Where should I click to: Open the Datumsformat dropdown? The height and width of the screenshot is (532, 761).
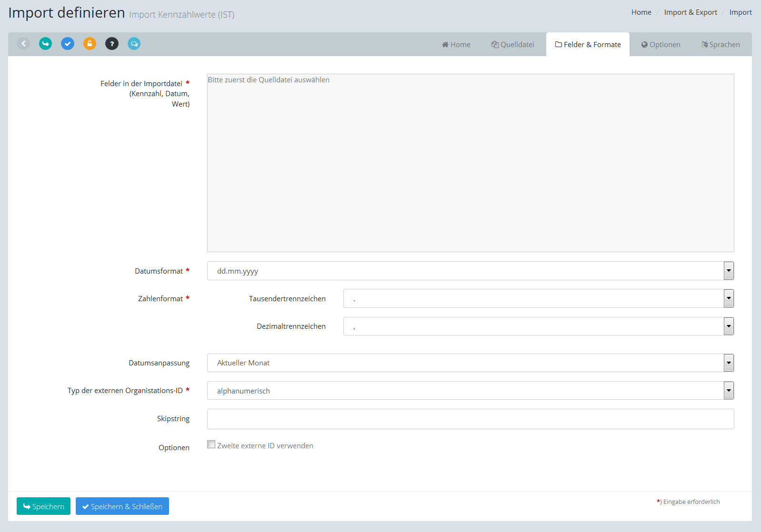470,271
